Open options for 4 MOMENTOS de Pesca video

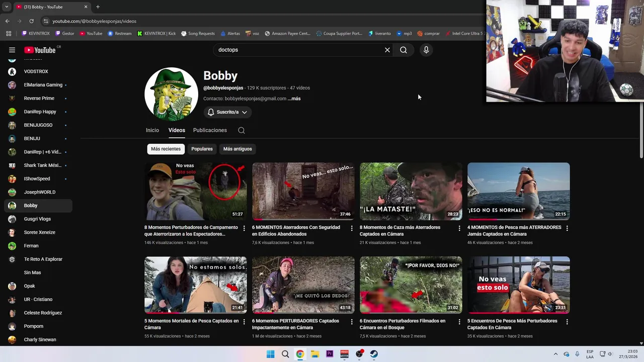(x=567, y=228)
